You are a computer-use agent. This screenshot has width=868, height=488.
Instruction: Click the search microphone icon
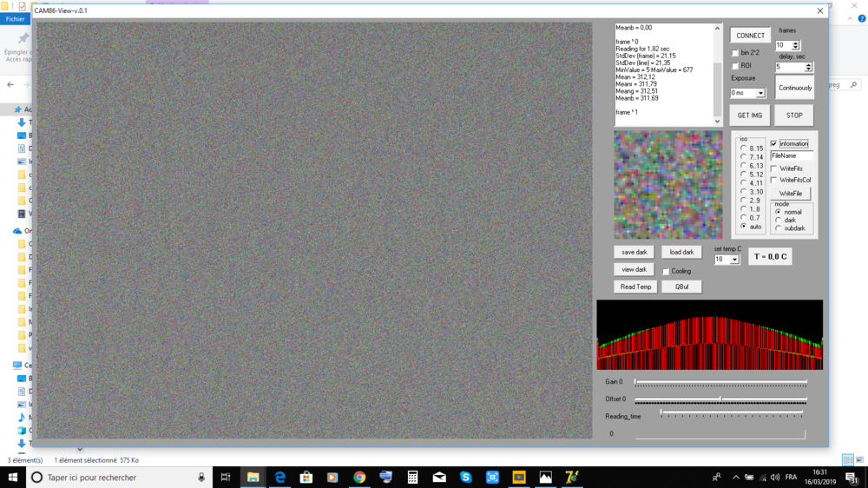tap(201, 477)
